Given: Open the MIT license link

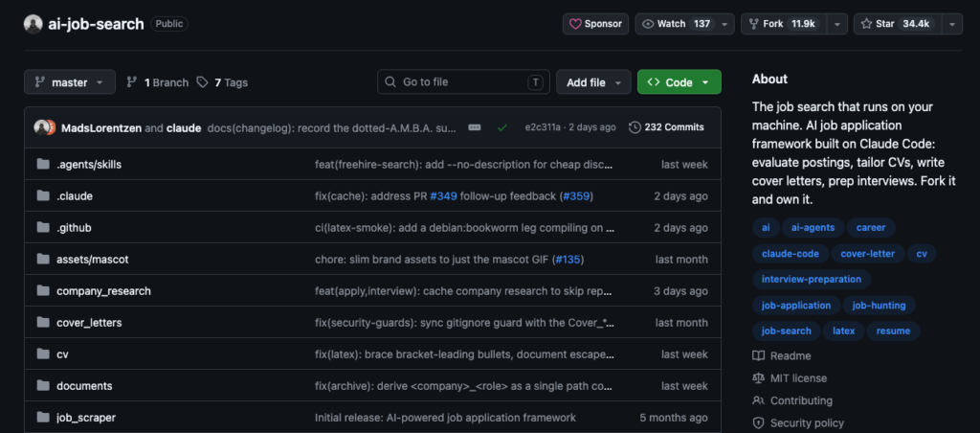Looking at the screenshot, I should pyautogui.click(x=790, y=378).
